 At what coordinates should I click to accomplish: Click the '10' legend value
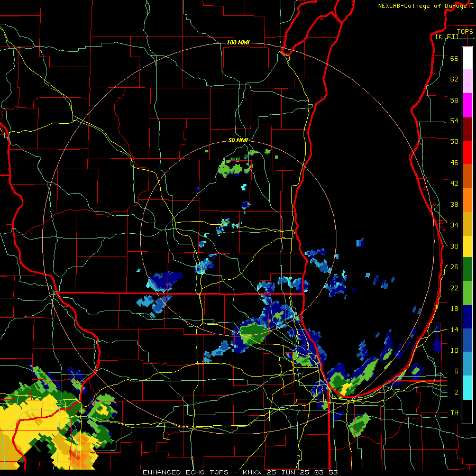[454, 351]
